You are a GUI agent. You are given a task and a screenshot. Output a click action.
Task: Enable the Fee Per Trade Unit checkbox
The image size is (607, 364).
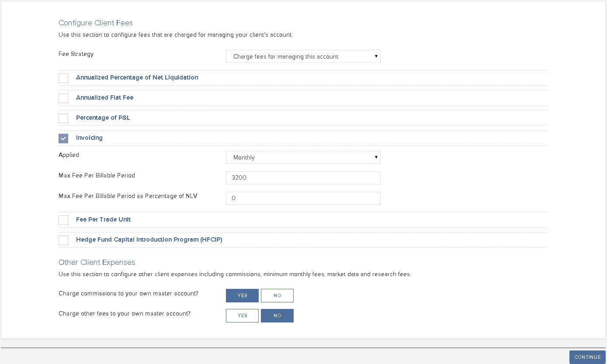coord(63,220)
